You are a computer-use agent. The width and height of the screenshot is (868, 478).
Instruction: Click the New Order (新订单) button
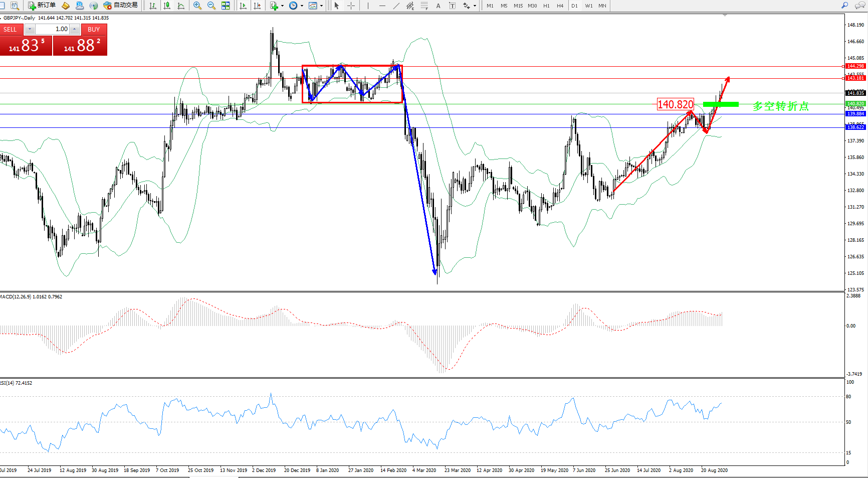[x=42, y=6]
